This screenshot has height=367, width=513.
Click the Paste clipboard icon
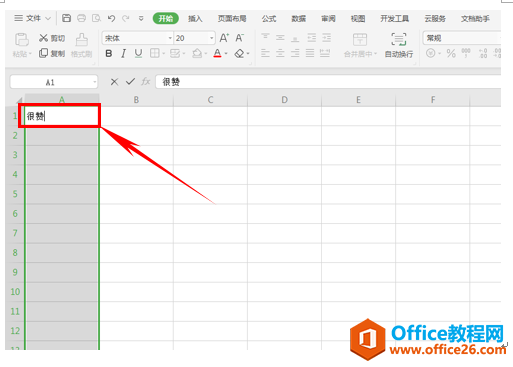coord(22,40)
